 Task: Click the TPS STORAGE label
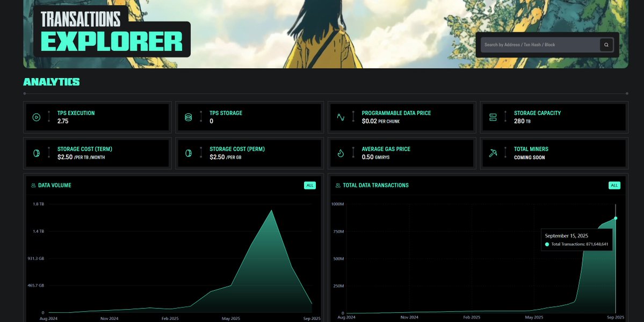pos(226,113)
